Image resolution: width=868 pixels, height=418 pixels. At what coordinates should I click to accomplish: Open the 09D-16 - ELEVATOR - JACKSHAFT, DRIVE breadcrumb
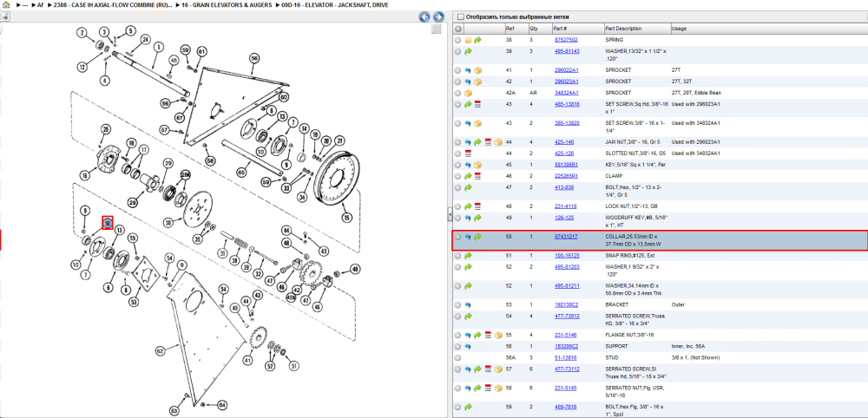[334, 5]
